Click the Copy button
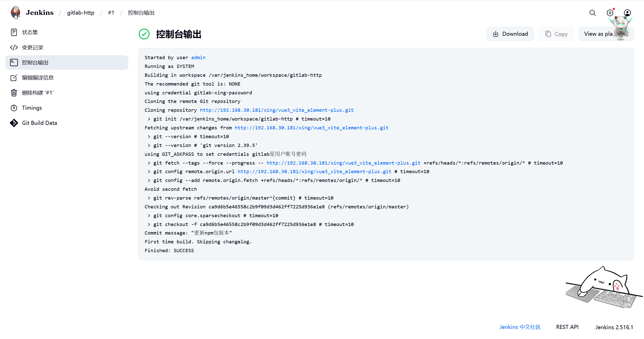Viewport: 644px width, 339px height. pos(556,34)
